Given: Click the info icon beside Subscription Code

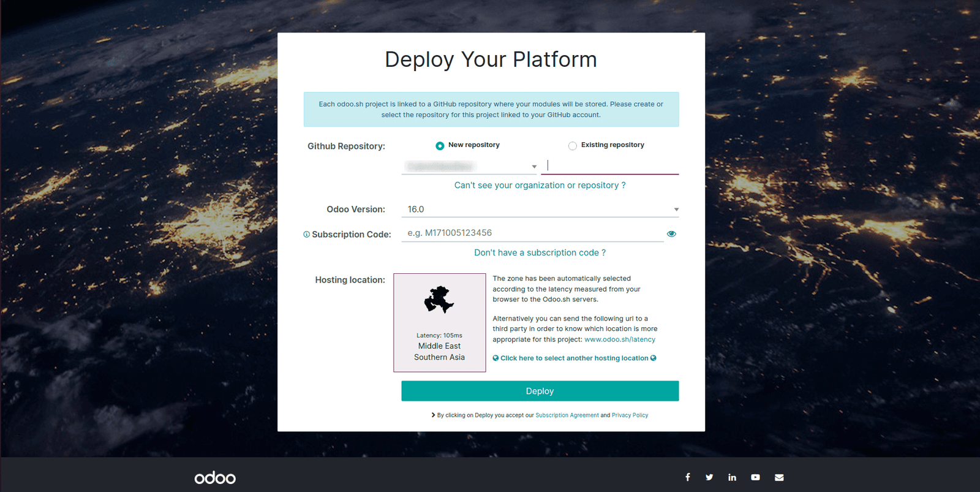Looking at the screenshot, I should (x=306, y=234).
